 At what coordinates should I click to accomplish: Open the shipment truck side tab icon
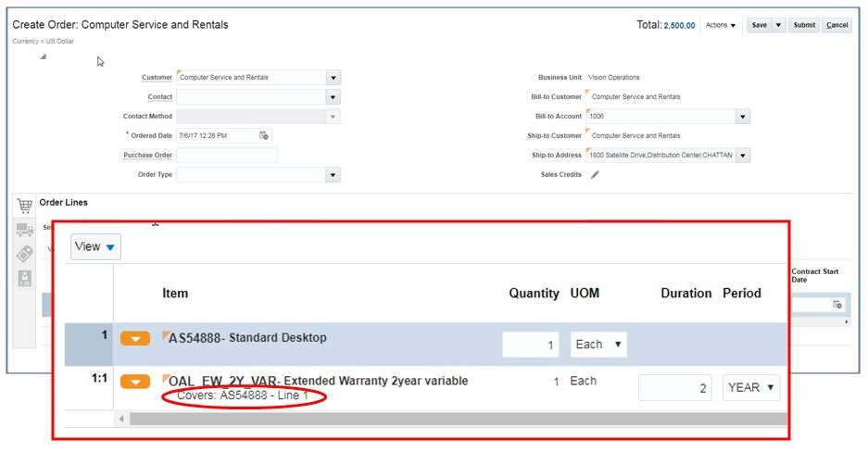click(x=24, y=230)
